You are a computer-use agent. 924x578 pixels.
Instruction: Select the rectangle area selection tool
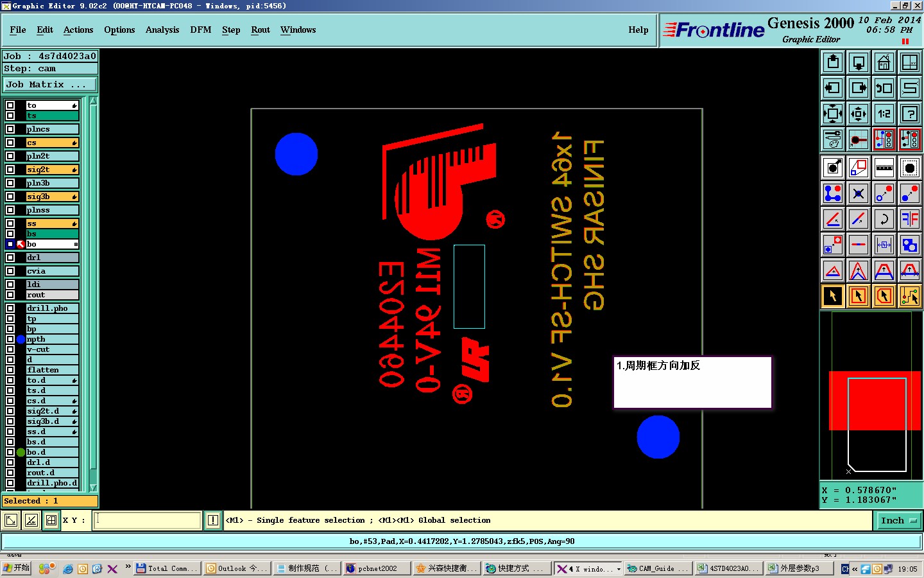859,296
